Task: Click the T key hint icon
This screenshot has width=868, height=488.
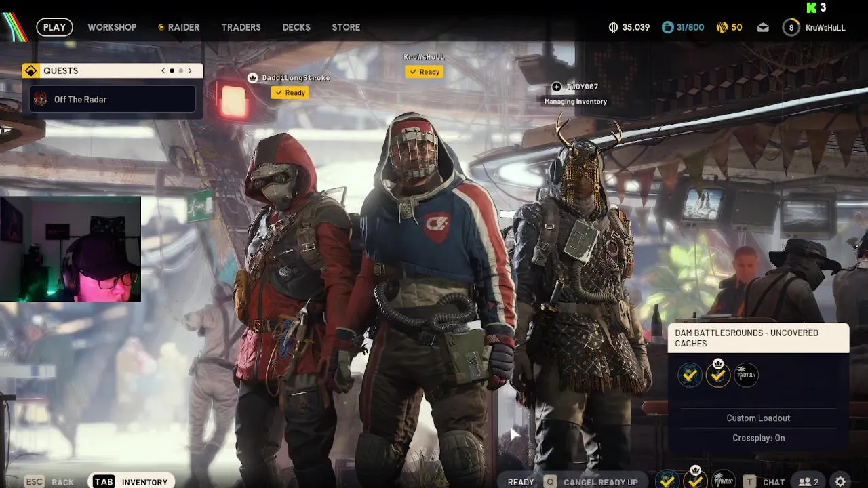Action: (x=750, y=482)
